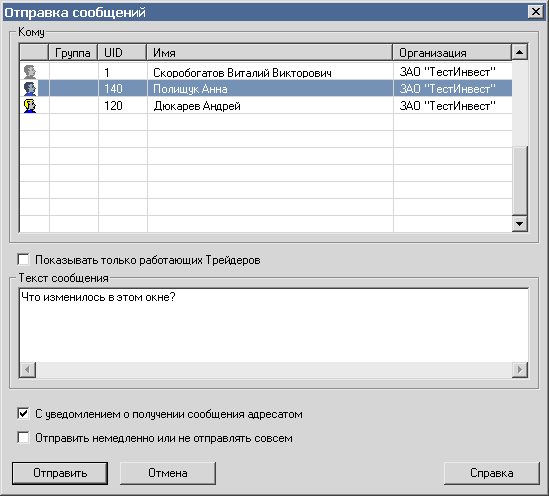The width and height of the screenshot is (549, 496).
Task: Enable Показывать только работающих Трейдеров checkbox
Action: (23, 260)
